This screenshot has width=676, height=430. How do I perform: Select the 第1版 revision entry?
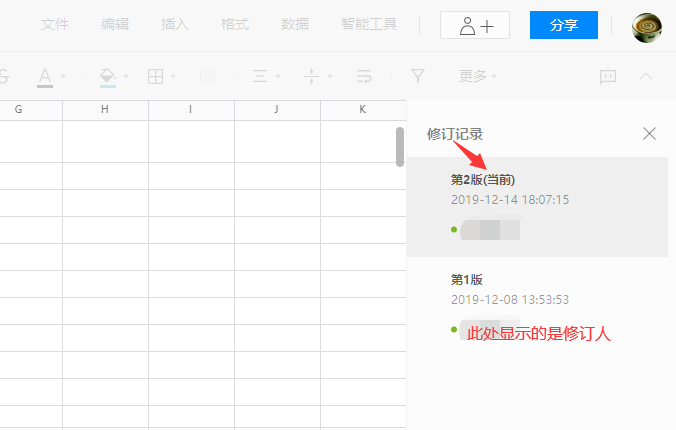tap(537, 306)
